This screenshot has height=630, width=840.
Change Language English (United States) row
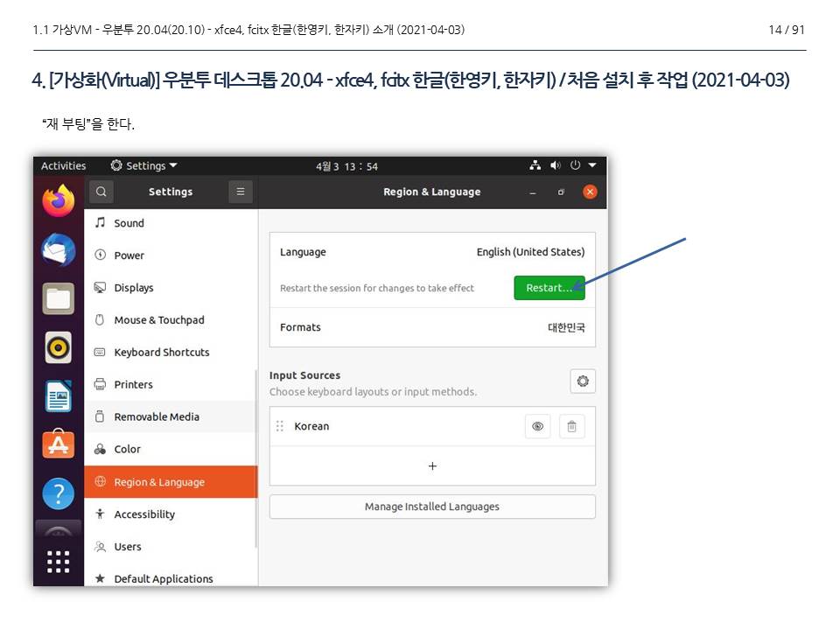coord(432,252)
